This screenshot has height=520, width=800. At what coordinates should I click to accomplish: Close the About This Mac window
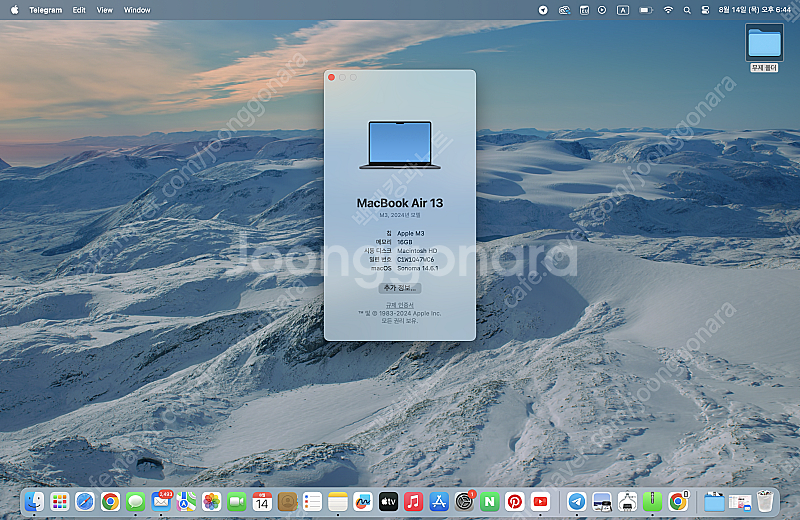pyautogui.click(x=332, y=77)
